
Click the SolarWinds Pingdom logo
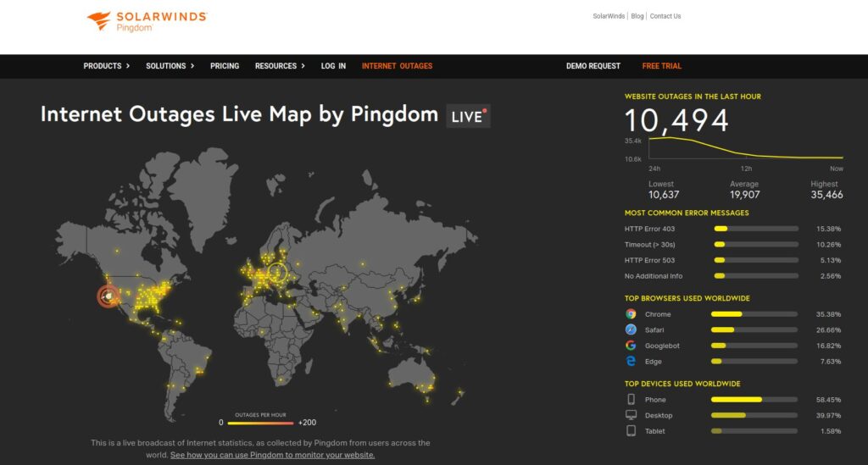click(147, 21)
